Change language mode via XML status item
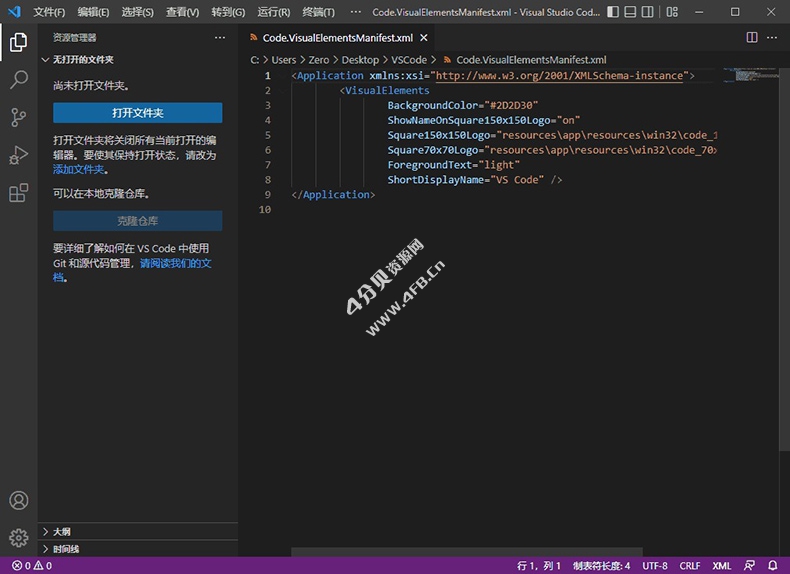790x574 pixels. (721, 566)
